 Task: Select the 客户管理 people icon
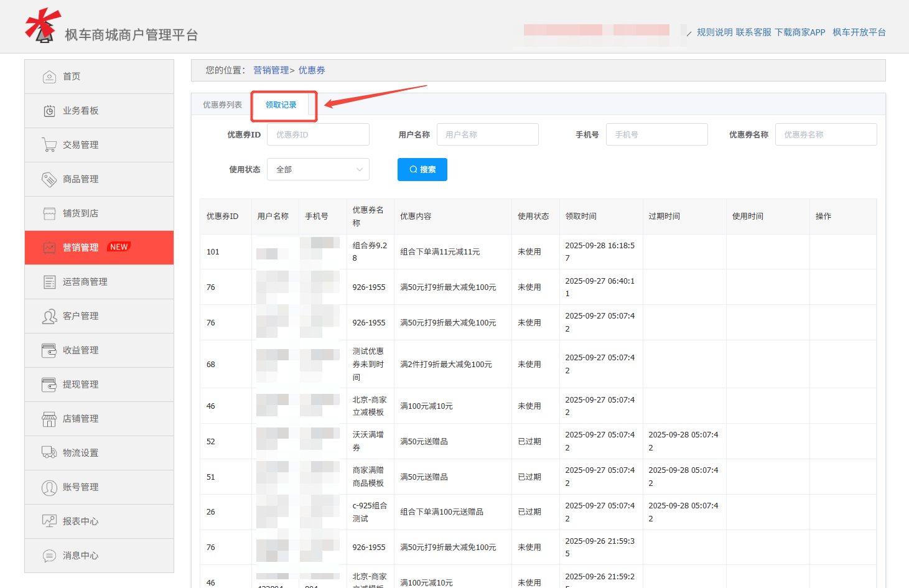(50, 315)
